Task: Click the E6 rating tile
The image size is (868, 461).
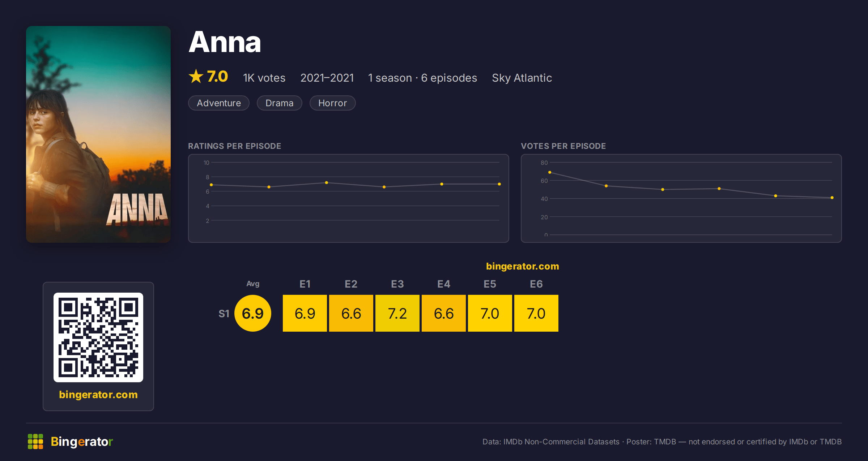Action: coord(536,313)
